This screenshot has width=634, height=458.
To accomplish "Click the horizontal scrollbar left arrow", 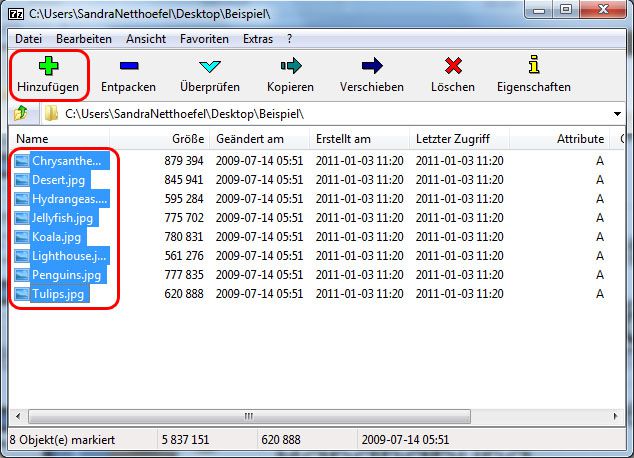I will click(x=18, y=416).
